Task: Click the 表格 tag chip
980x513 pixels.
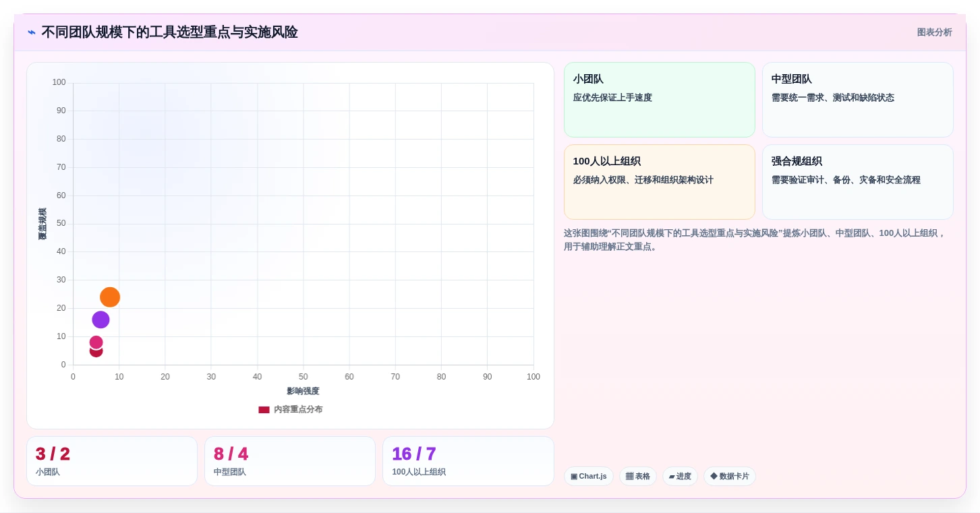Action: [638, 476]
